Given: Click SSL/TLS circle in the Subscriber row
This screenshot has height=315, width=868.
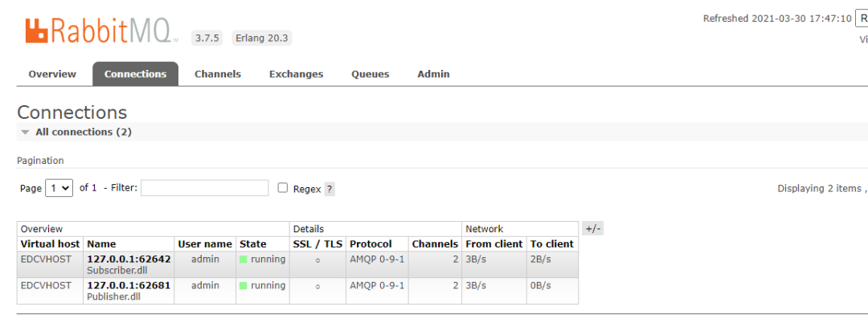Looking at the screenshot, I should click(317, 260).
